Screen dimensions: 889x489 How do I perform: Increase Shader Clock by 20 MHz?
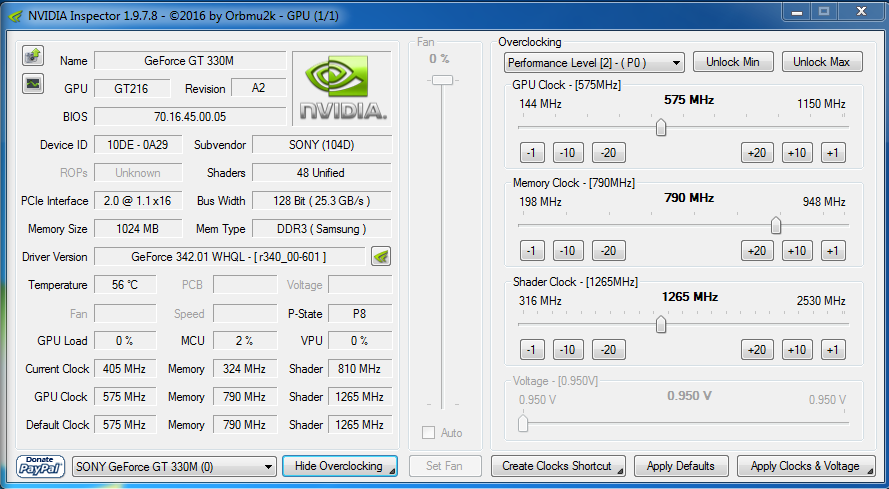coord(757,349)
